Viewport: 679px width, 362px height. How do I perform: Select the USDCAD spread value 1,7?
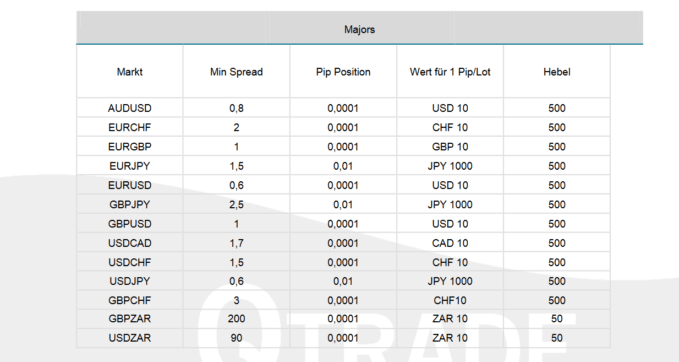pyautogui.click(x=236, y=243)
